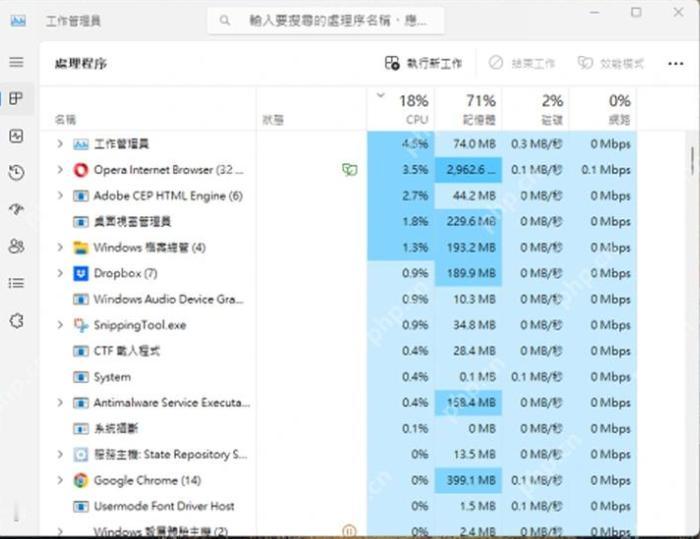Expand the Adobe CEP HTML Engine group
The height and width of the screenshot is (539, 700).
click(x=60, y=196)
